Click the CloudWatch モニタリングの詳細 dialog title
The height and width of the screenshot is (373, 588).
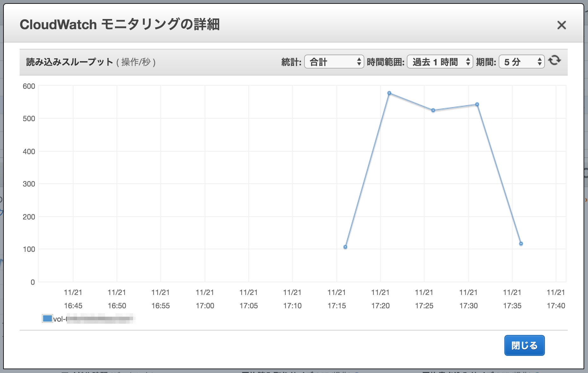120,24
